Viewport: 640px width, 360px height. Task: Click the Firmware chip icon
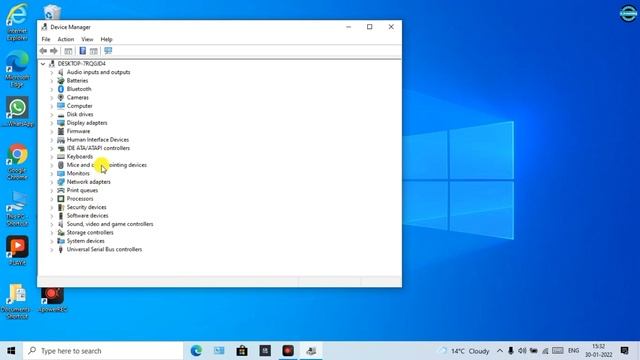coord(61,131)
